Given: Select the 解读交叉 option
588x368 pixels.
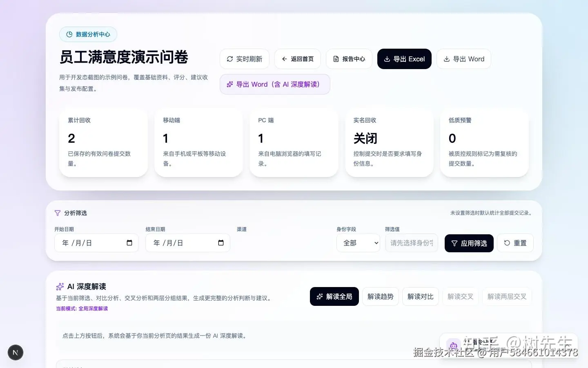Looking at the screenshot, I should [461, 296].
